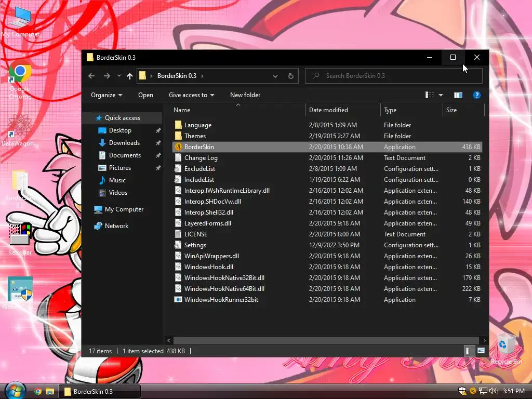The image size is (532, 399).
Task: Expand the address bar history dropdown
Action: pyautogui.click(x=275, y=76)
